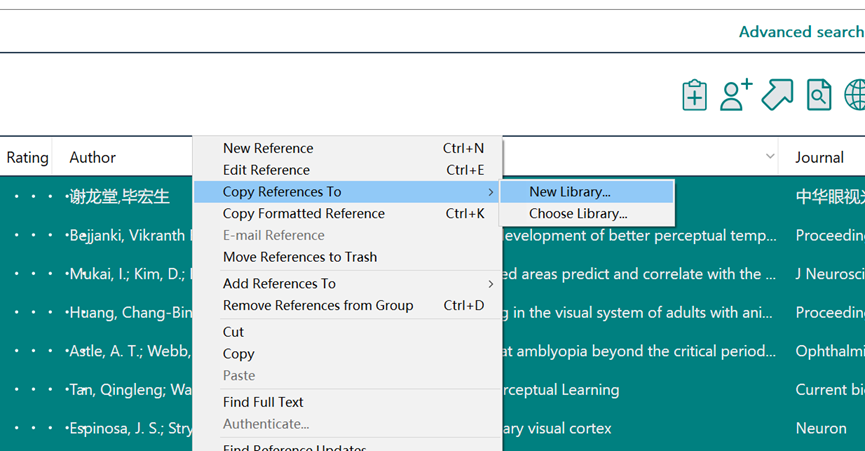Click Choose Library... submenu option

pyautogui.click(x=586, y=213)
